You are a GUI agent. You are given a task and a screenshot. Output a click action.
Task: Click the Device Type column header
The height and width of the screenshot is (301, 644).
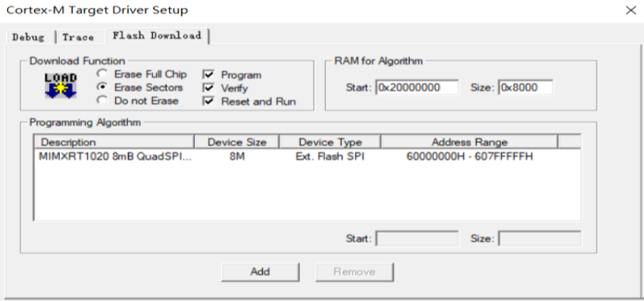coord(330,142)
